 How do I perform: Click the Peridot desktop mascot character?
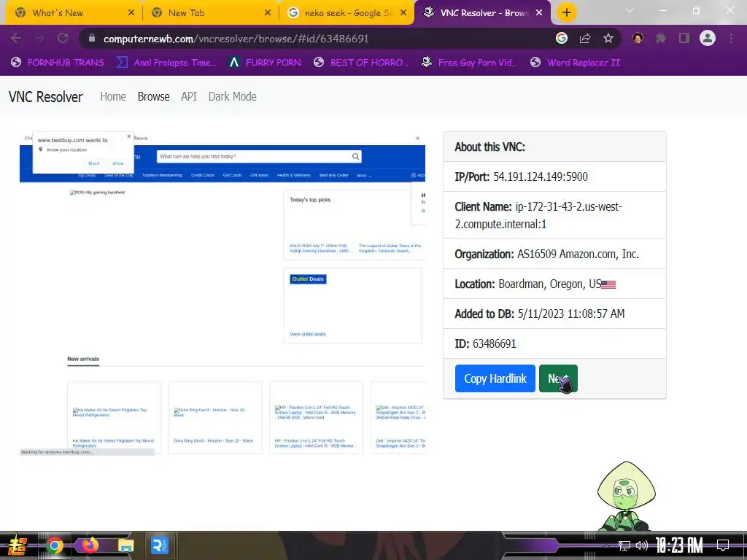(x=626, y=496)
